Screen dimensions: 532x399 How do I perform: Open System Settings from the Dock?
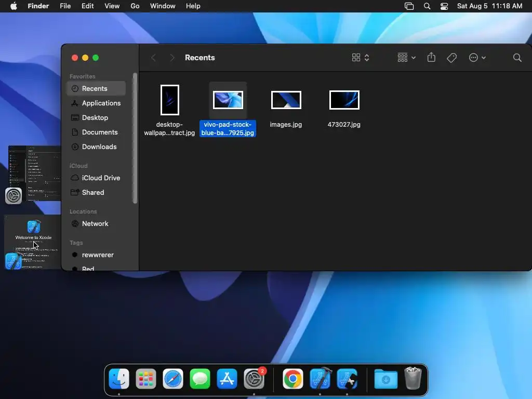[254, 379]
